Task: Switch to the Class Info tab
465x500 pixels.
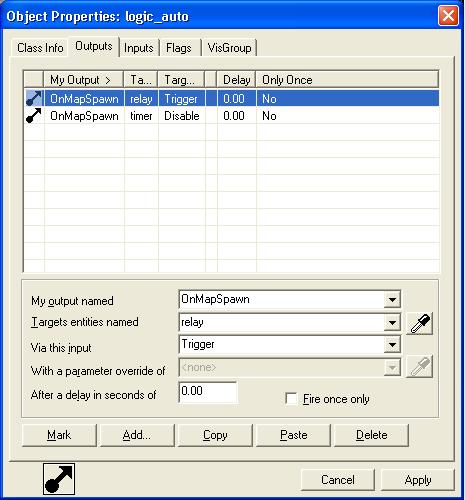Action: coord(40,48)
